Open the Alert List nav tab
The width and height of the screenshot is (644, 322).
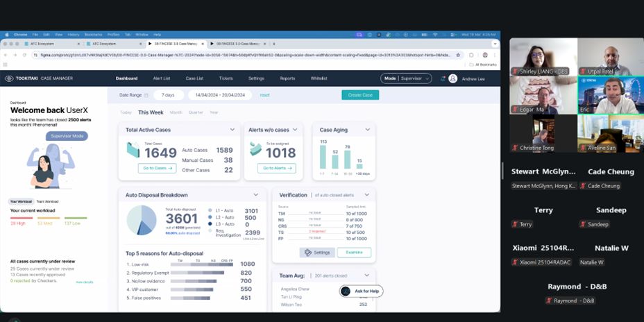coord(161,78)
